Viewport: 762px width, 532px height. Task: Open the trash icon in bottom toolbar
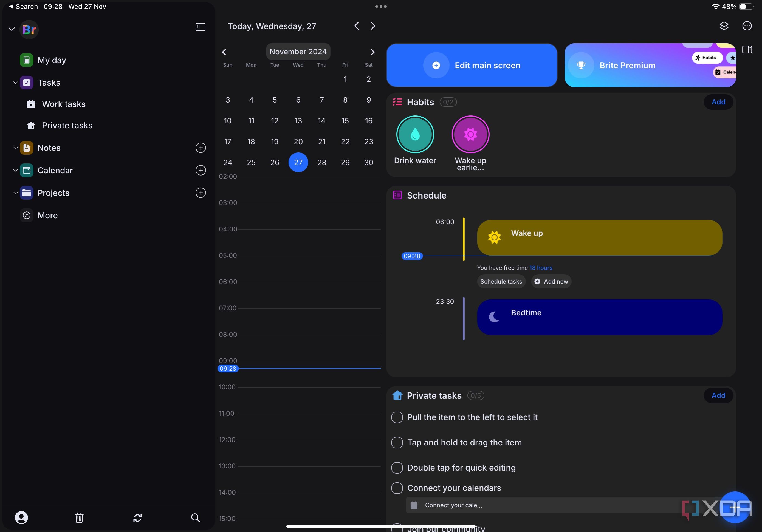pyautogui.click(x=79, y=518)
